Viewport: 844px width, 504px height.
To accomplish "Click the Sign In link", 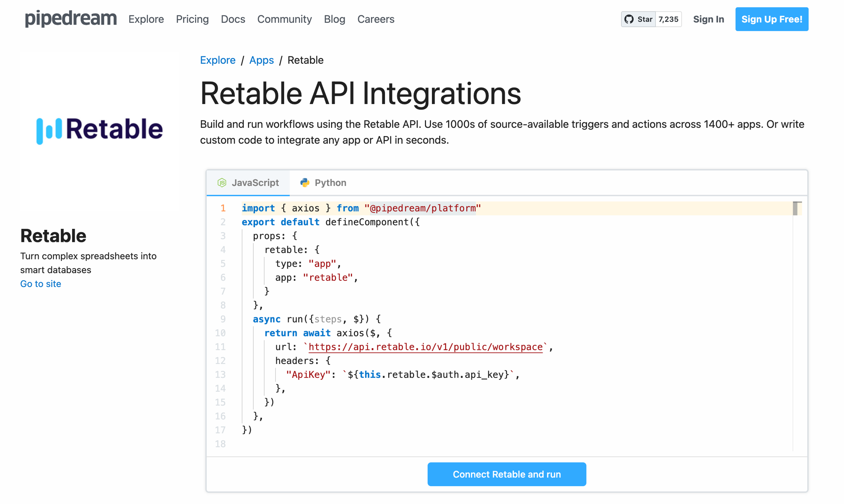I will (x=708, y=19).
